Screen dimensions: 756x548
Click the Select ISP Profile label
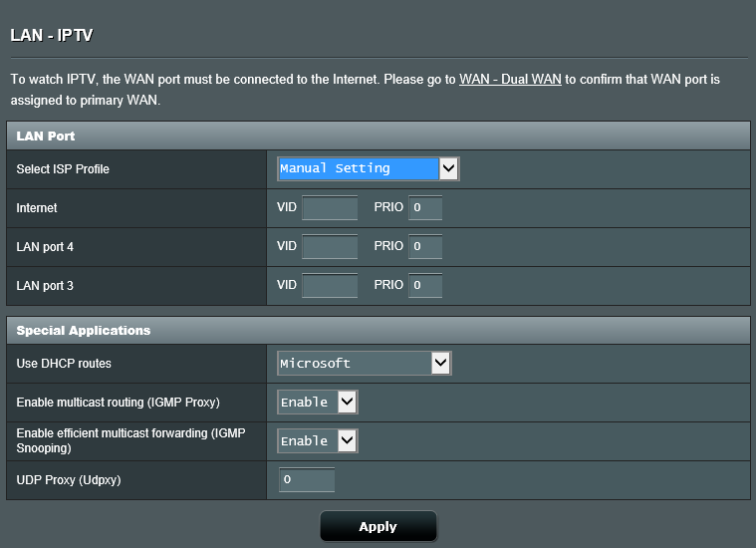click(x=63, y=169)
